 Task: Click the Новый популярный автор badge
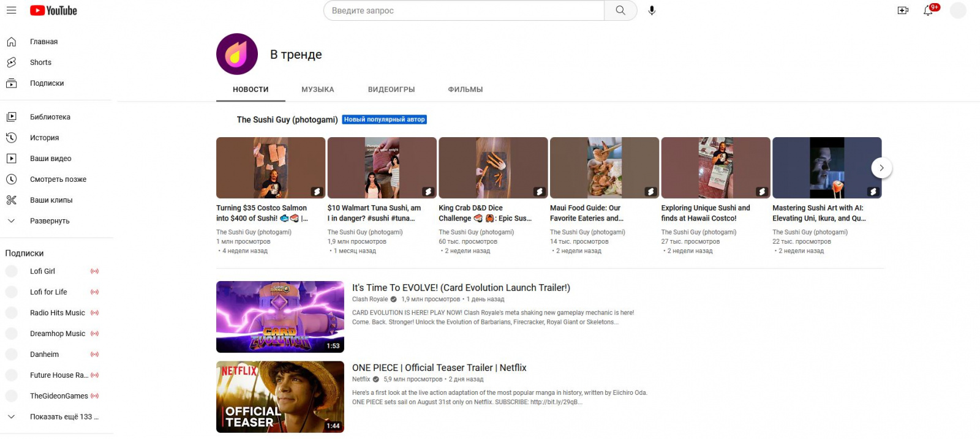tap(384, 119)
